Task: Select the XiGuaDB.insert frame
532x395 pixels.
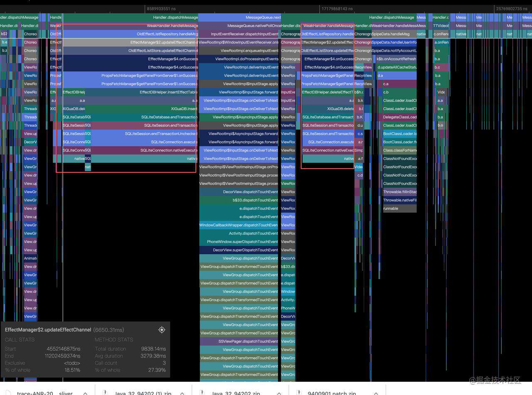Action: [142, 109]
